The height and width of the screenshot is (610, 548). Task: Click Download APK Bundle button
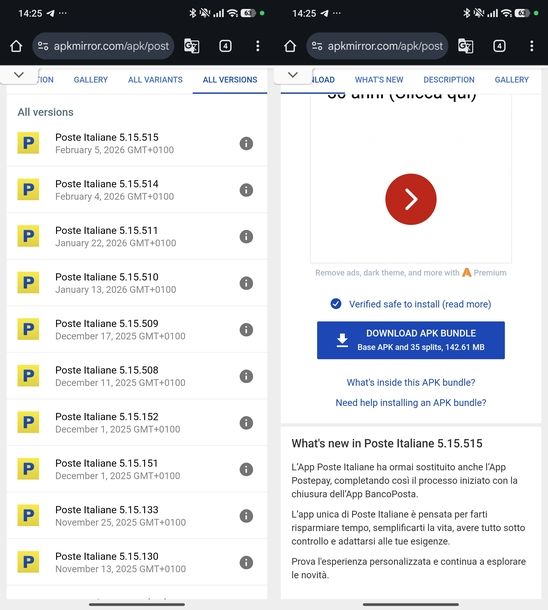coord(411,340)
